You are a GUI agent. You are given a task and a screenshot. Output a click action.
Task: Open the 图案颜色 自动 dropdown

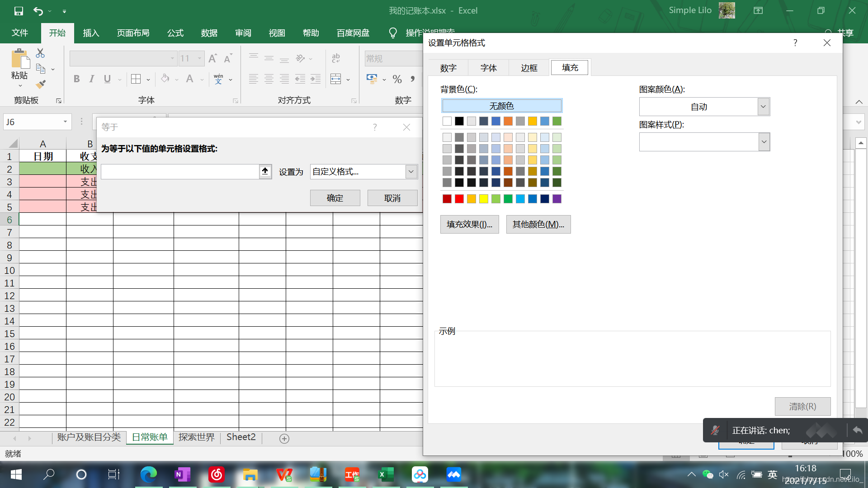[x=763, y=107]
